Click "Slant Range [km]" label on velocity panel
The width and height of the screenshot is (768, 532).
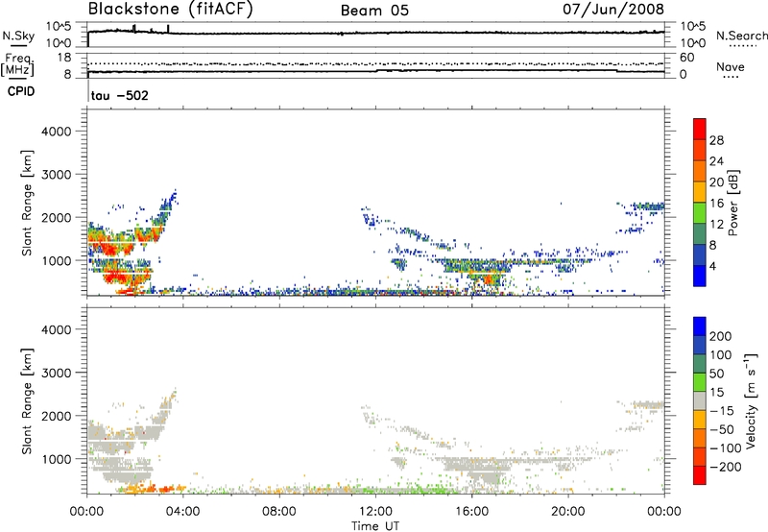(x=27, y=401)
